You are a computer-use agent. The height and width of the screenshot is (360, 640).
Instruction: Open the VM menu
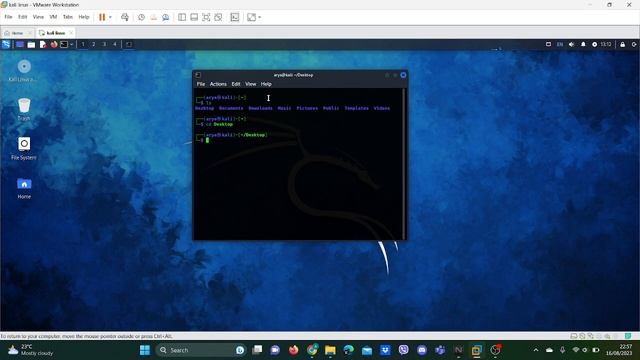[53, 17]
